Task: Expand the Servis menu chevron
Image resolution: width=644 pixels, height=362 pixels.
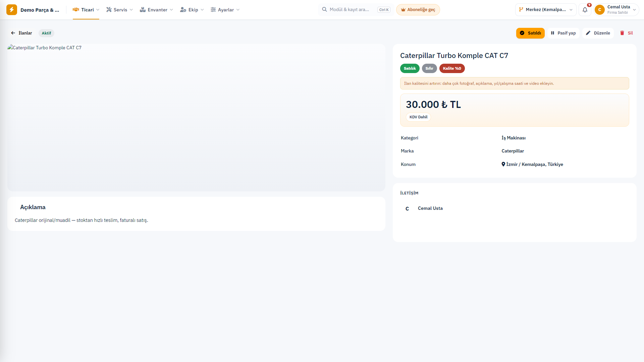Action: tap(131, 10)
